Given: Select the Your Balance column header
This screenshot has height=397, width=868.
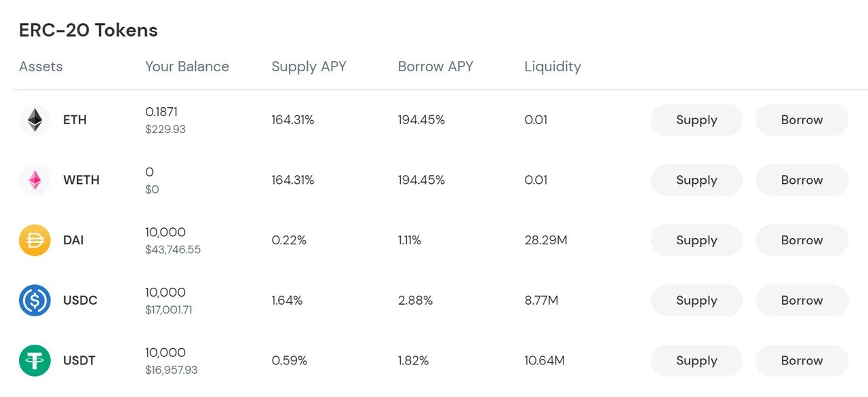Looking at the screenshot, I should pyautogui.click(x=187, y=67).
